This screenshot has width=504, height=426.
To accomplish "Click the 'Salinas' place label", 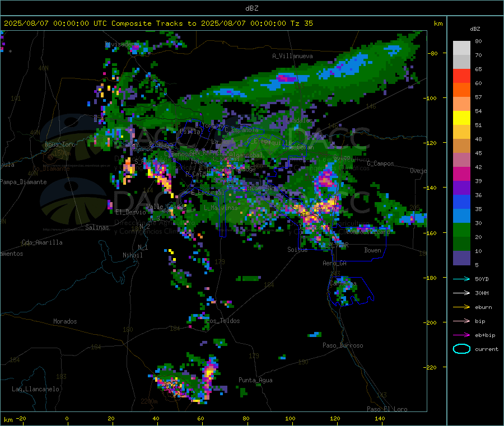I will [97, 227].
